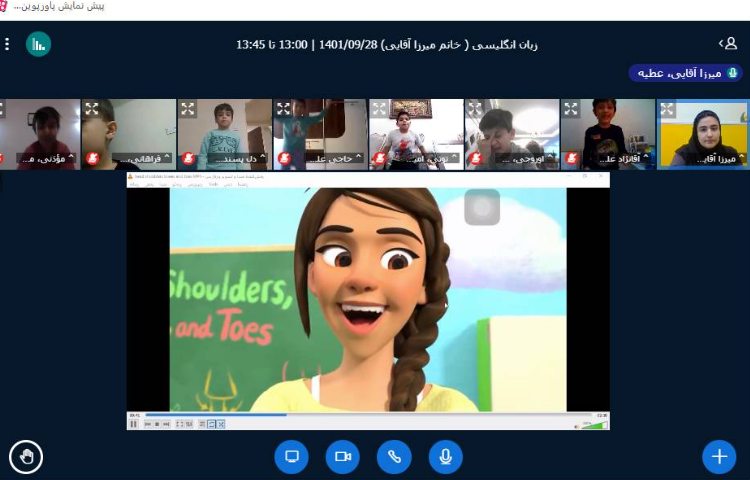
Task: Open the green audio bars indicator
Action: tap(38, 44)
